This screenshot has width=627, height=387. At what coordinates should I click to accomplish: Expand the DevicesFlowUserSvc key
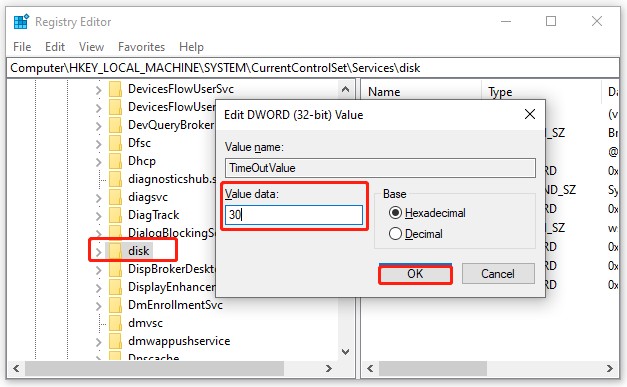(98, 90)
